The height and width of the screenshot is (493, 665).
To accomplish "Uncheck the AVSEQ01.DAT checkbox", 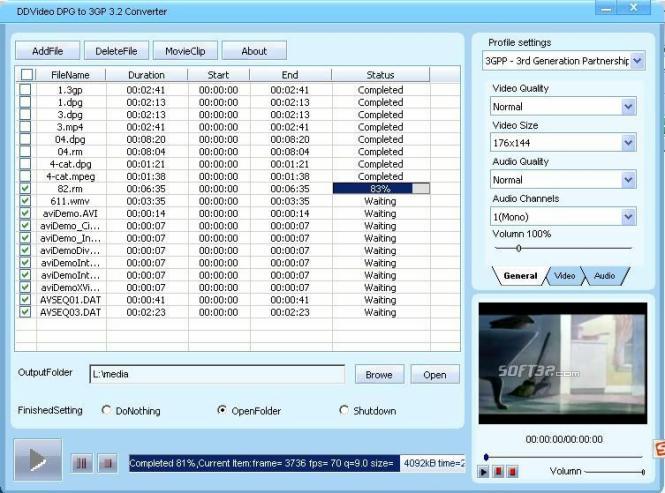I will coord(25,299).
